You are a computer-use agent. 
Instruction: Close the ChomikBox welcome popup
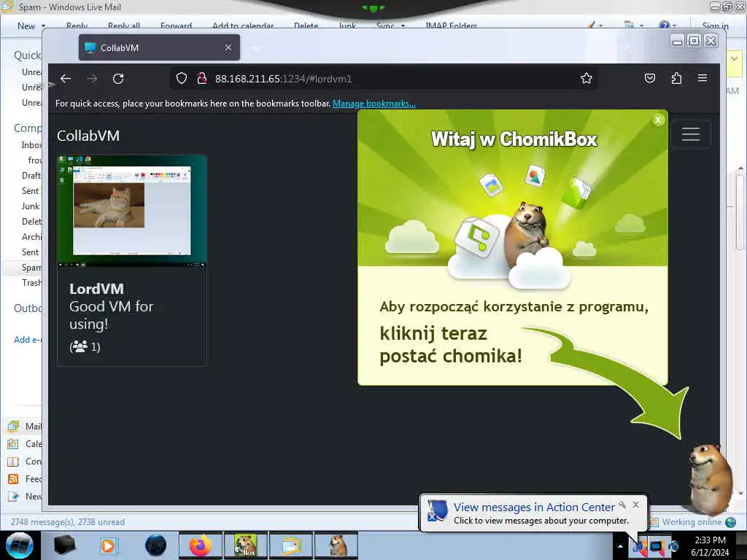coord(658,120)
